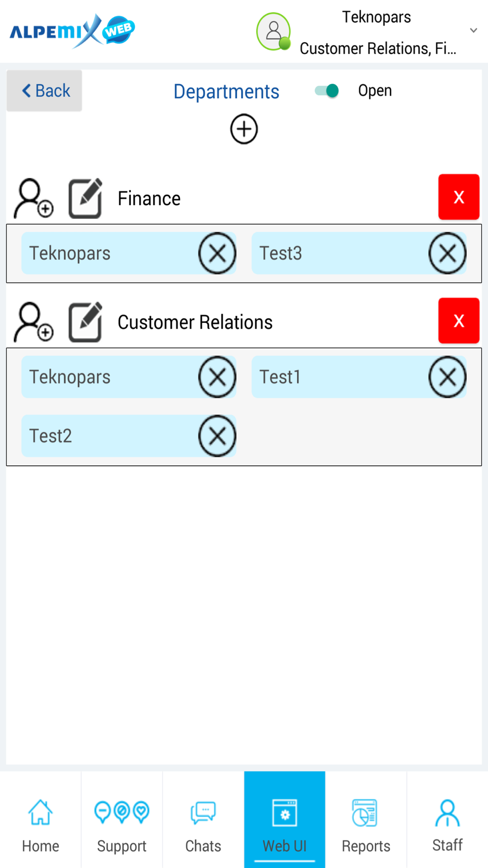Switch to the Chats tab
The image size is (488, 868).
203,820
